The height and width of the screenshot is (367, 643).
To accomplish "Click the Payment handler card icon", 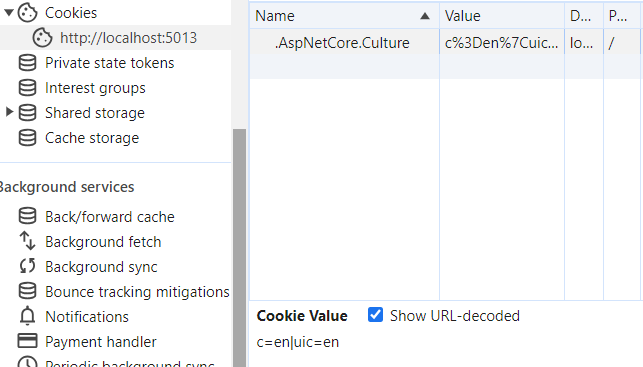I will pyautogui.click(x=27, y=341).
